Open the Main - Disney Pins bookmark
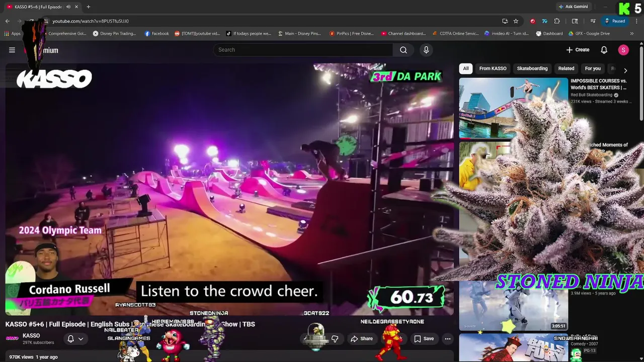Image resolution: width=644 pixels, height=362 pixels. [x=299, y=34]
